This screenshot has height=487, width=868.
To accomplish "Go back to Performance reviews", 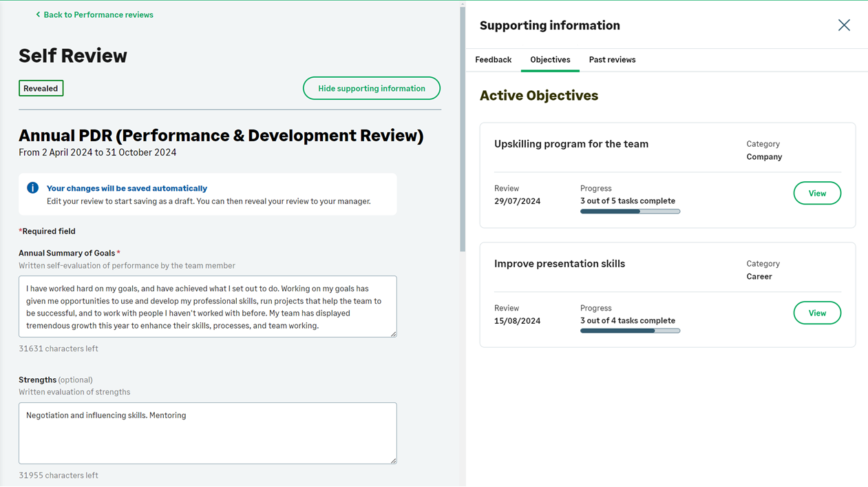I will coord(98,14).
